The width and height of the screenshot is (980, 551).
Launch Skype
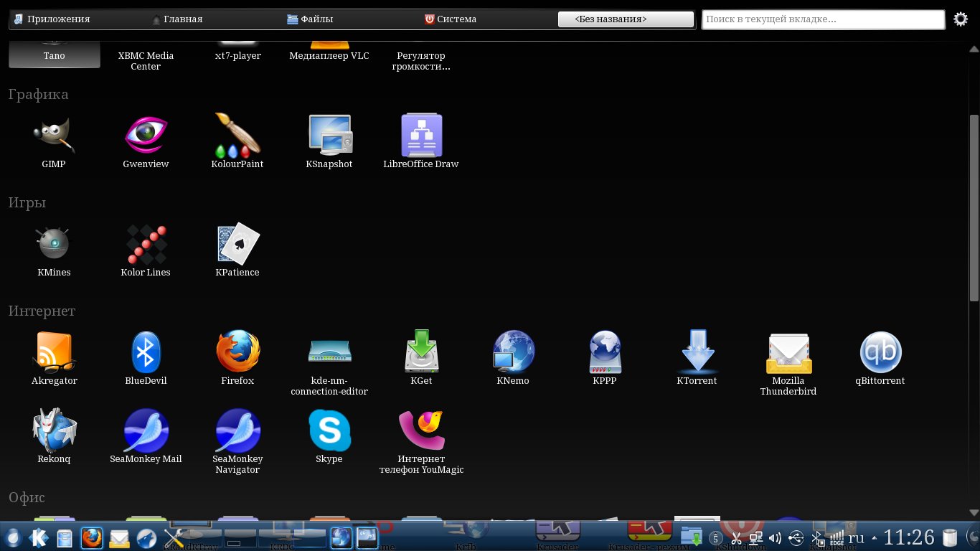tap(329, 437)
